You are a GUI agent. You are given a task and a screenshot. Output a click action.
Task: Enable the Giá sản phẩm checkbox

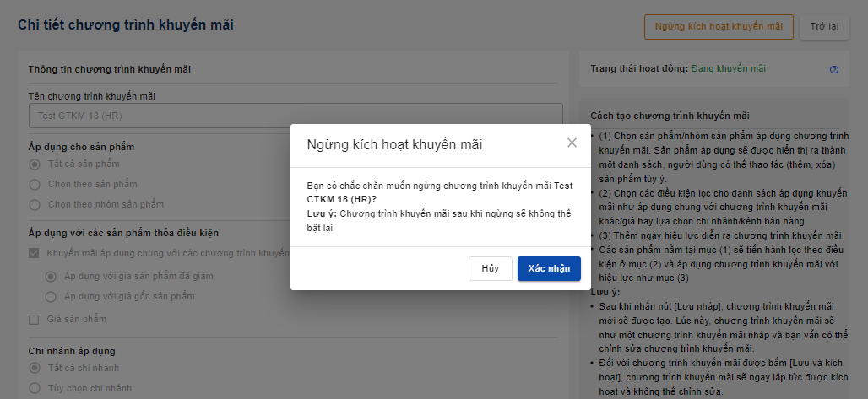click(x=35, y=319)
